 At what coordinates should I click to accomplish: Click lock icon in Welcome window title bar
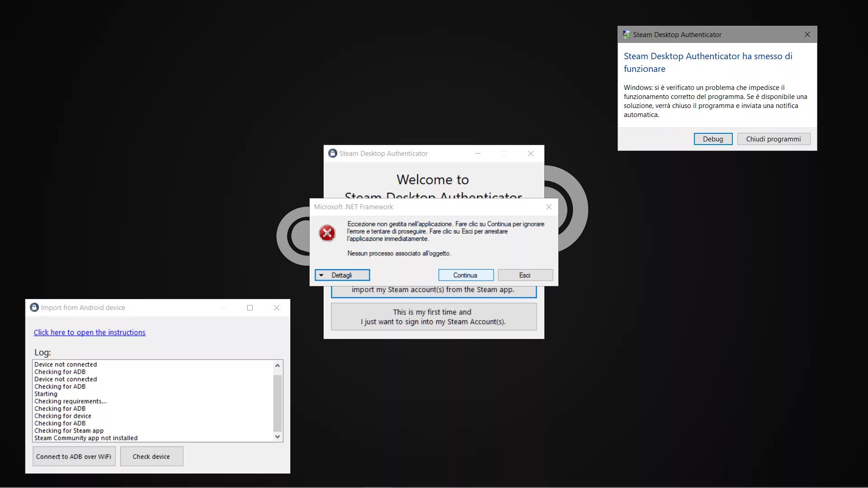click(x=333, y=153)
